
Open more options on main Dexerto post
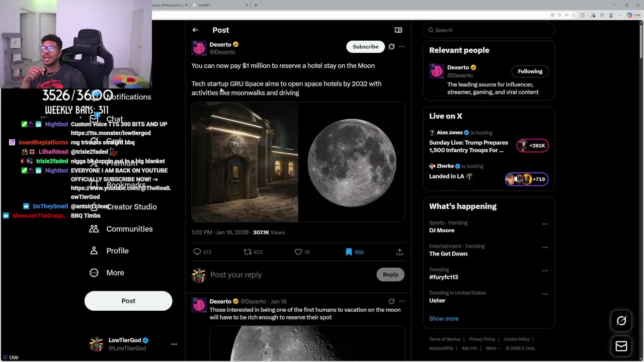(401, 47)
